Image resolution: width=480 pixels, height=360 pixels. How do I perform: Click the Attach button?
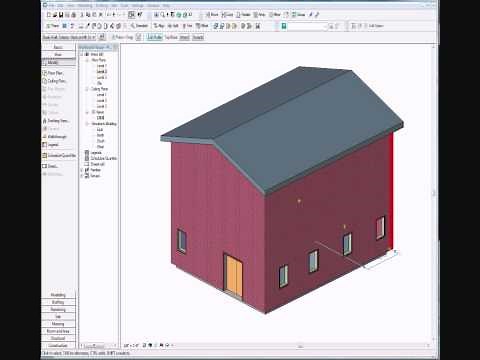pyautogui.click(x=184, y=37)
